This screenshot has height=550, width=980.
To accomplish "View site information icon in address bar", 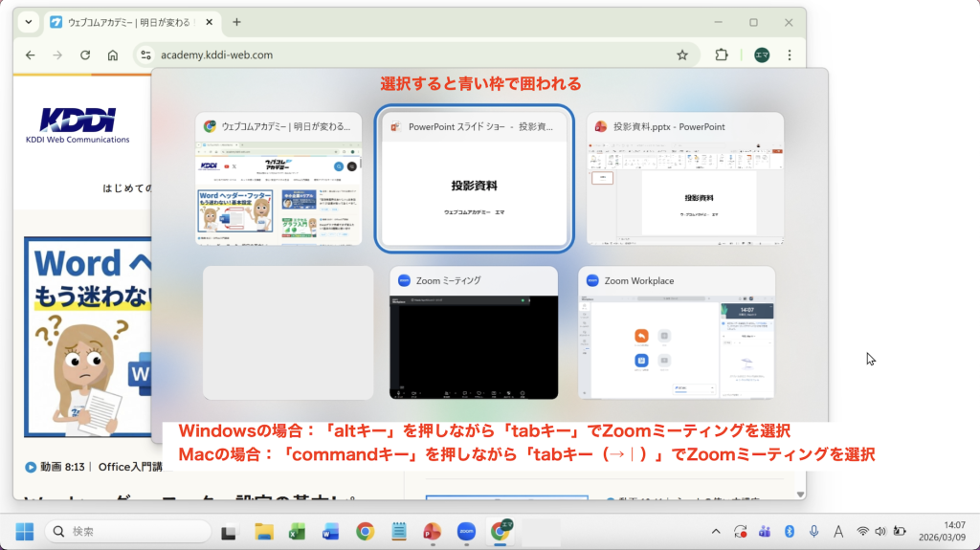I will coord(145,55).
